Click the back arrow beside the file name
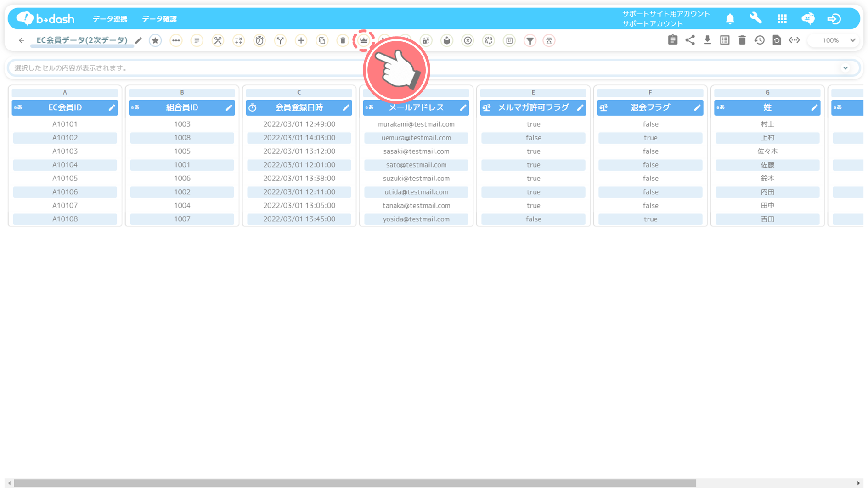Viewport: 868px width, 488px height. [21, 40]
